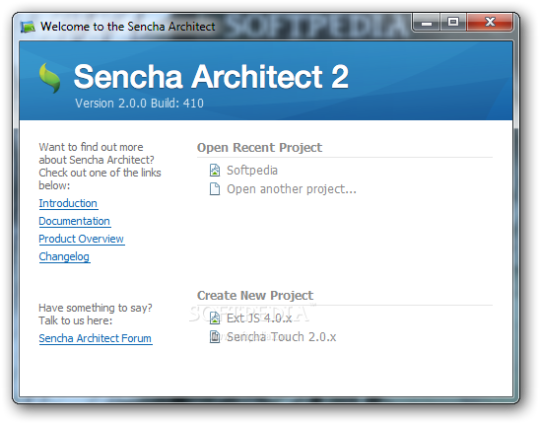Click the green Sencha leaf logo
The image size is (540, 424).
pyautogui.click(x=50, y=78)
